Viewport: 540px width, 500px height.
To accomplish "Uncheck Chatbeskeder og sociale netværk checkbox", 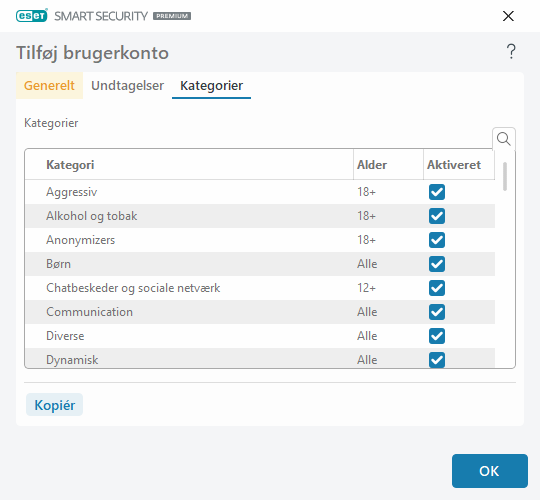I will pos(437,288).
